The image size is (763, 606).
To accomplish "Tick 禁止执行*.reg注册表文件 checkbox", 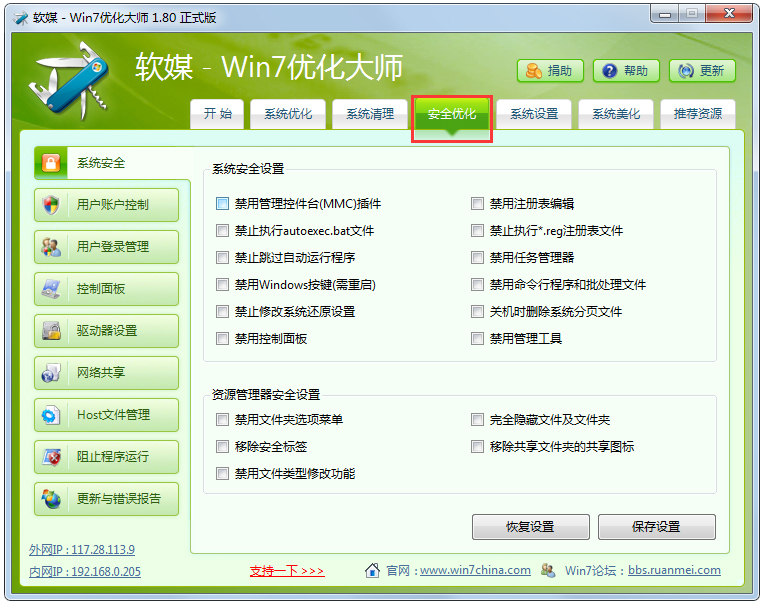I will point(477,230).
